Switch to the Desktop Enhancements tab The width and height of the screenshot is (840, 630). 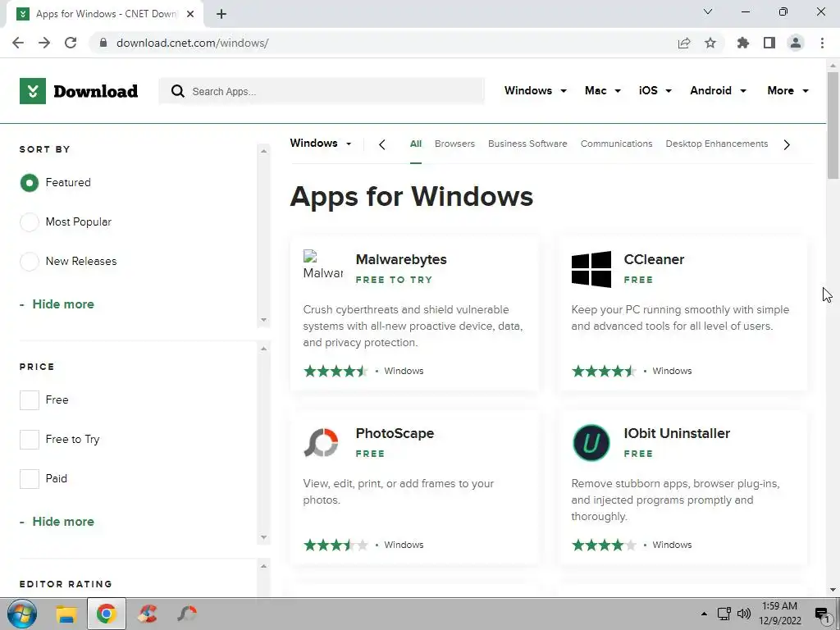tap(717, 144)
